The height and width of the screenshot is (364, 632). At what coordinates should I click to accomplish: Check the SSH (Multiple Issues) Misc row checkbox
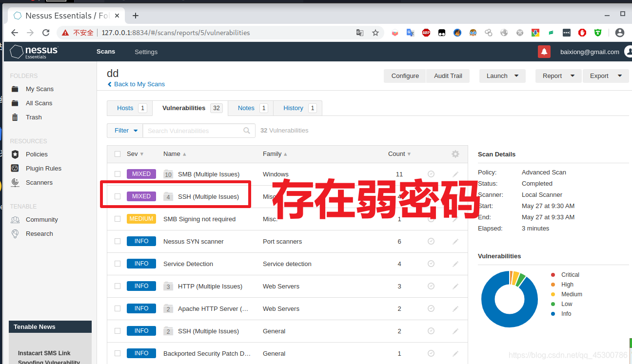(118, 196)
